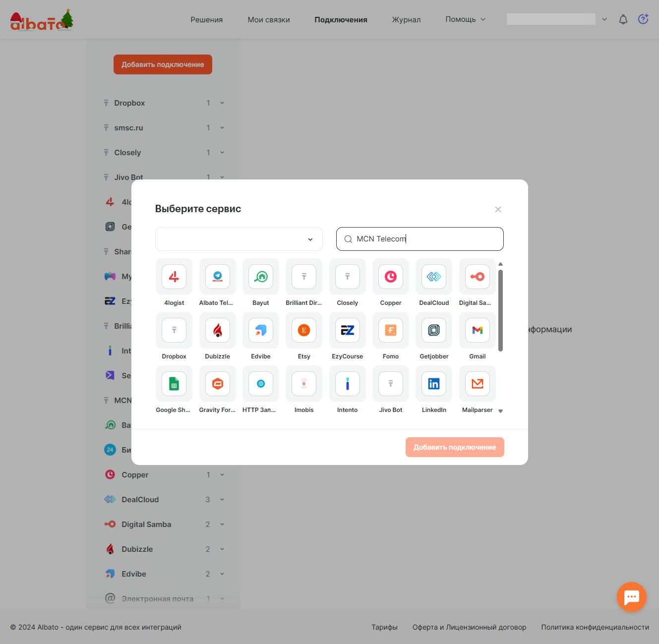This screenshot has height=644, width=659.
Task: Expand the smsc.ru connections chevron
Action: click(x=222, y=128)
